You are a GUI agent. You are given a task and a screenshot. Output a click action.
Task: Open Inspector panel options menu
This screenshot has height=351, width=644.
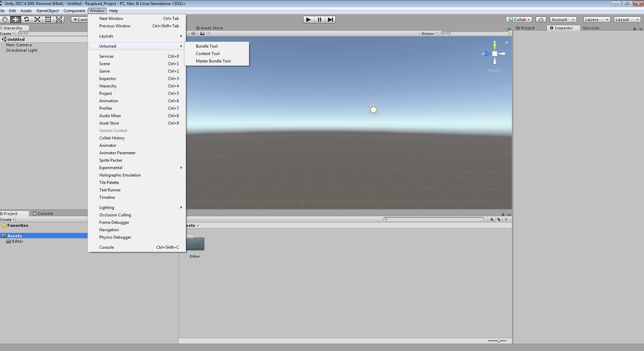[x=641, y=29]
